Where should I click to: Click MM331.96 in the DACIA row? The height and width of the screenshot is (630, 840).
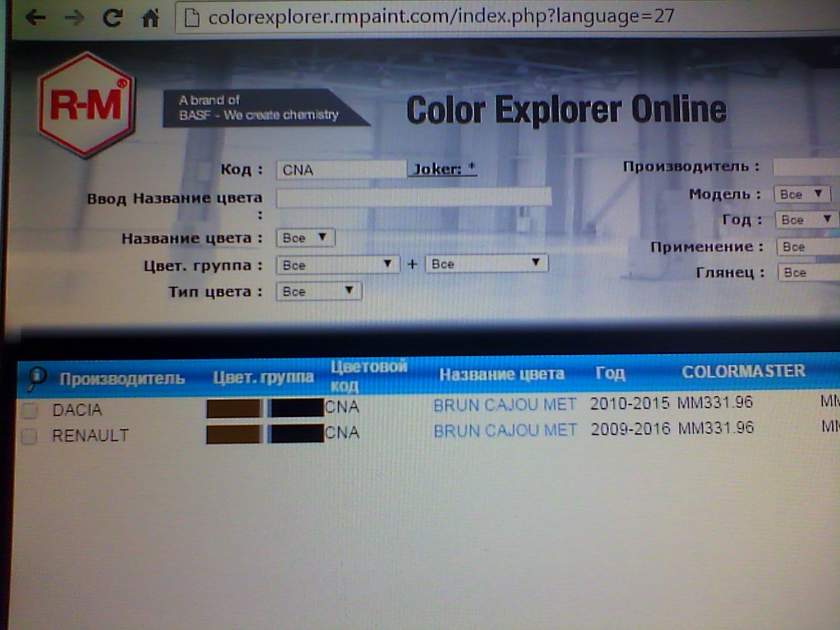[715, 402]
